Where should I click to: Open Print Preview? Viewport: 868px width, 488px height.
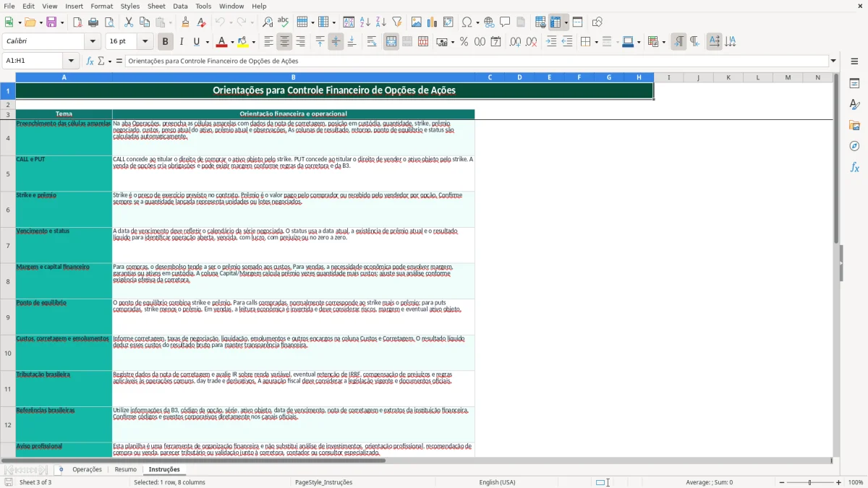(109, 22)
